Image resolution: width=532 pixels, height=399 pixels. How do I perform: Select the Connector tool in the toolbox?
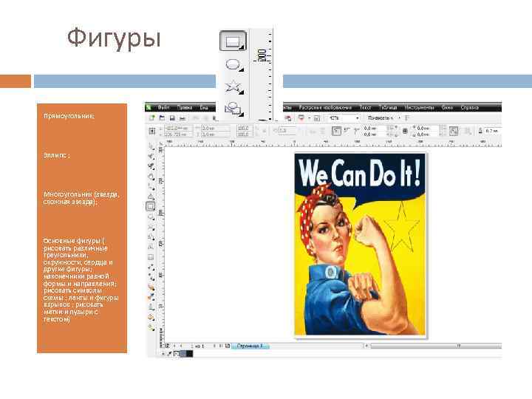point(151,277)
